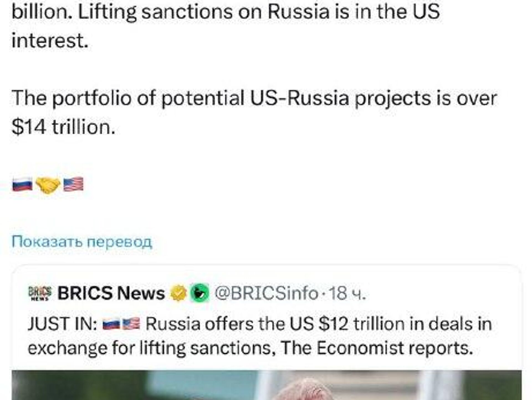The image size is (532, 400).
Task: Open the quoted tweet's photo preview
Action: pyautogui.click(x=266, y=385)
